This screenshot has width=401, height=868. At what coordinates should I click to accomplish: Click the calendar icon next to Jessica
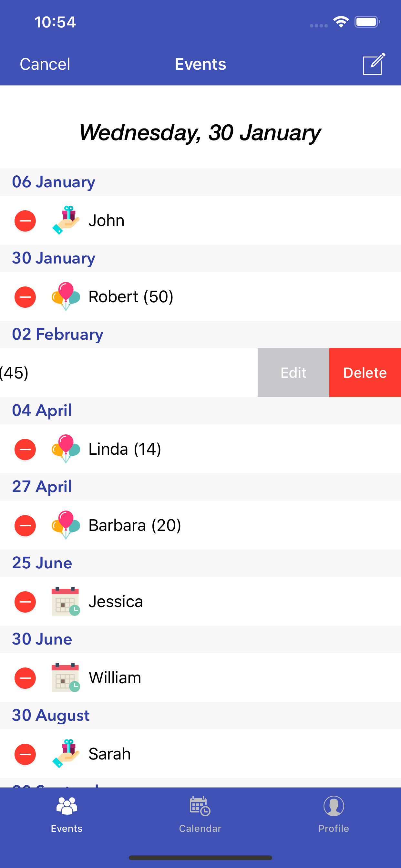(66, 601)
